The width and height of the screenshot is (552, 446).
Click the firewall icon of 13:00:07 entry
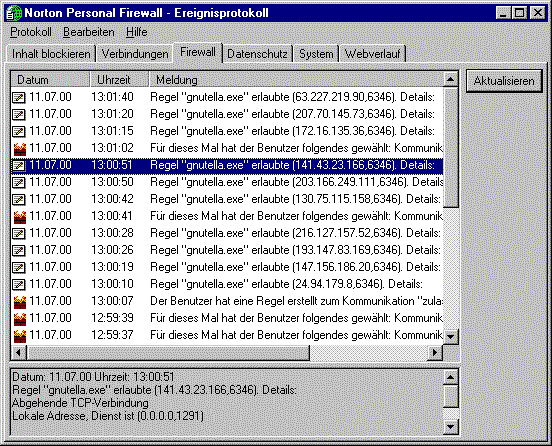[x=20, y=302]
